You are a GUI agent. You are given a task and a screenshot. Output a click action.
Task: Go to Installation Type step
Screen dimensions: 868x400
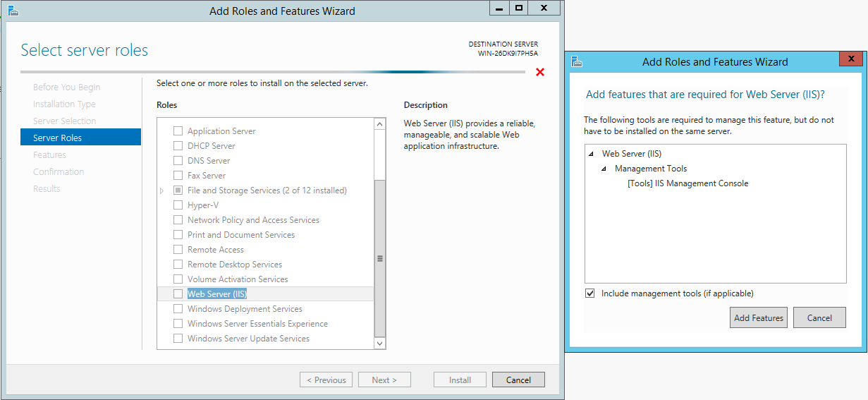pos(64,104)
